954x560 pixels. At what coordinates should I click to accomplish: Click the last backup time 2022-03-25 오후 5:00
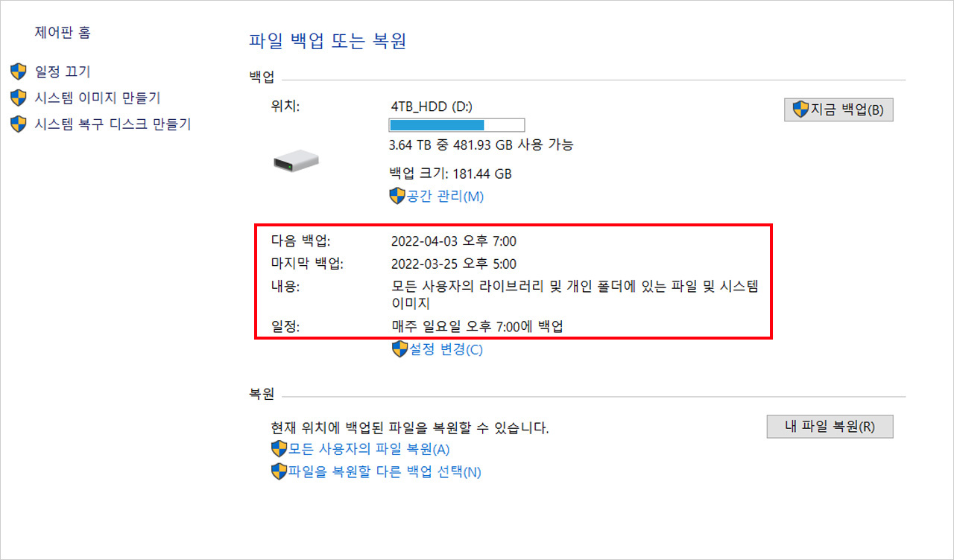click(x=453, y=264)
